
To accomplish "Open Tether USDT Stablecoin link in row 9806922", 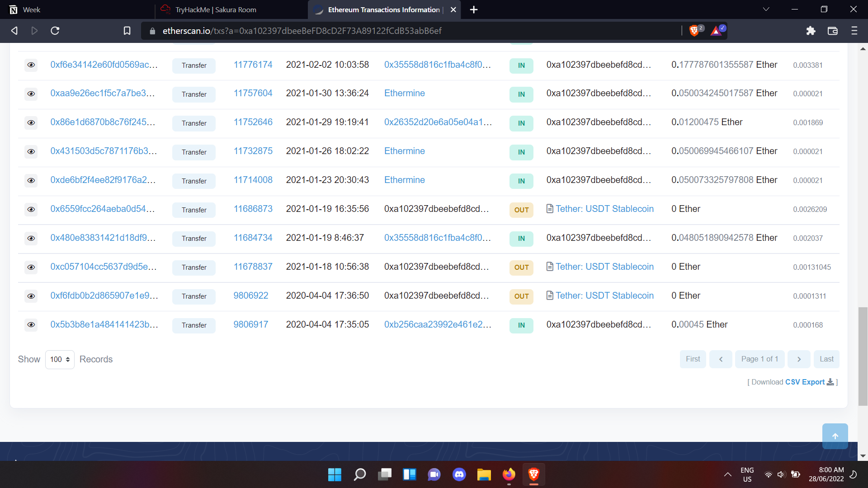I will (x=604, y=296).
